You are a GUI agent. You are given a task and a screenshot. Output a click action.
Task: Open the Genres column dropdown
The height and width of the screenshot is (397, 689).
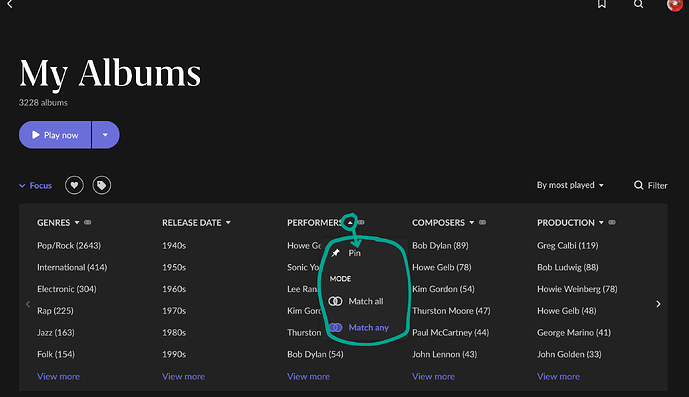pyautogui.click(x=77, y=222)
